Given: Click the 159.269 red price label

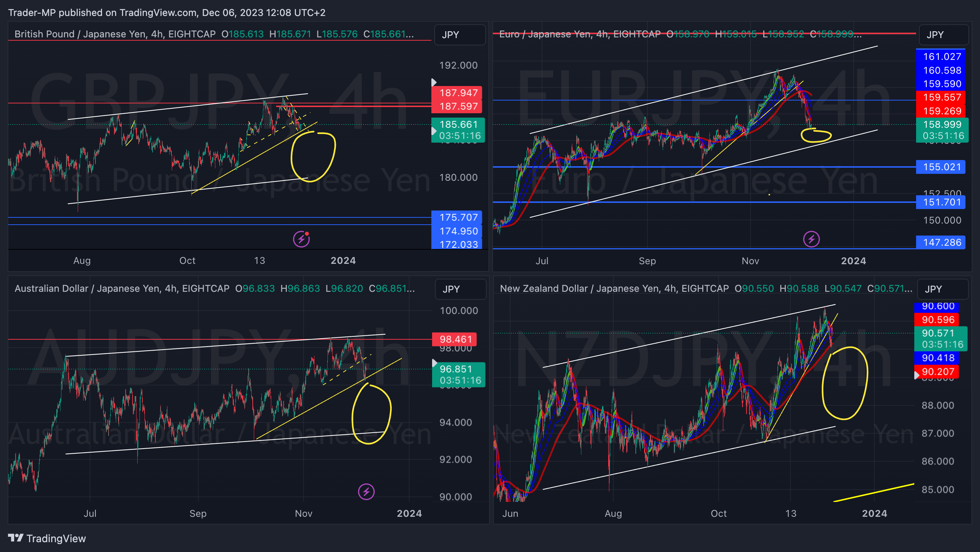Looking at the screenshot, I should point(940,111).
